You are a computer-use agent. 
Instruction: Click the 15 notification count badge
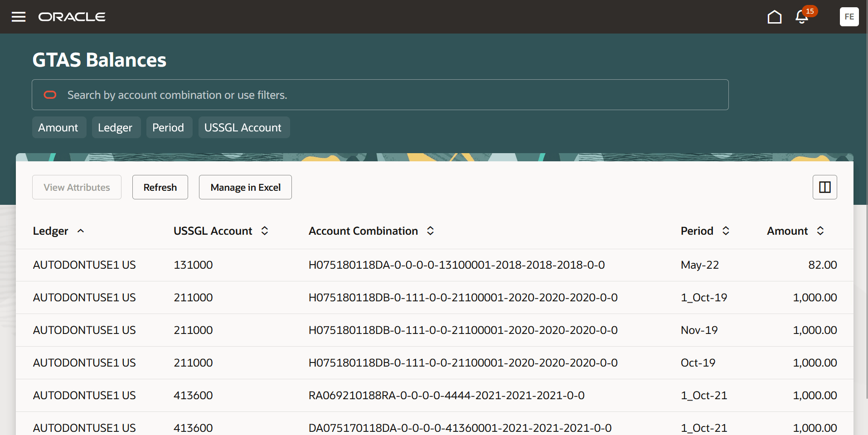[810, 11]
